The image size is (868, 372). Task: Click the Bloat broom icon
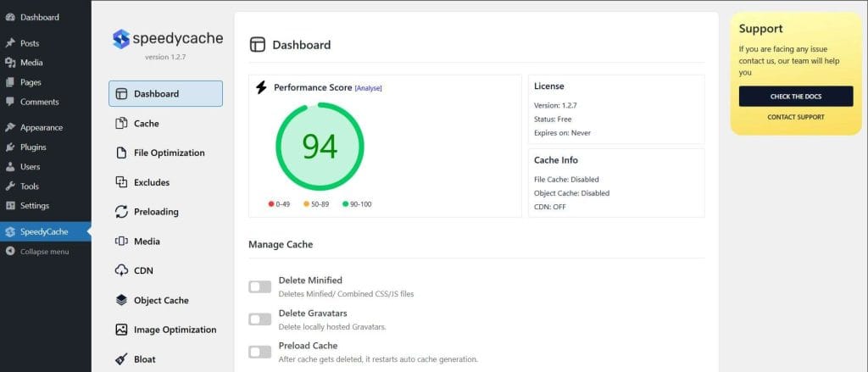(121, 359)
